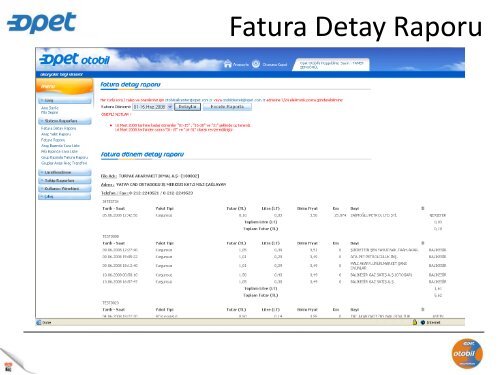Open Fatura Detay Raporu in the sidebar

(x=59, y=128)
